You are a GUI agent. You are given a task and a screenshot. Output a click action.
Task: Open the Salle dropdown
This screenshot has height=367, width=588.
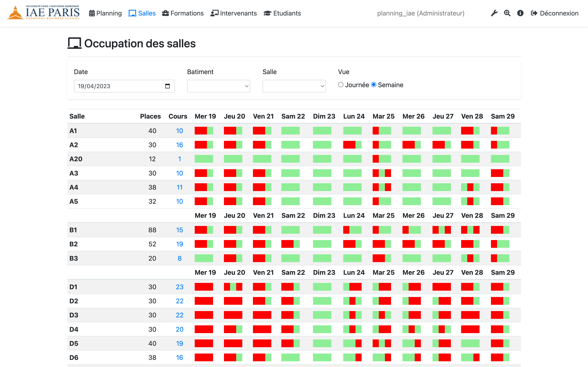[294, 86]
